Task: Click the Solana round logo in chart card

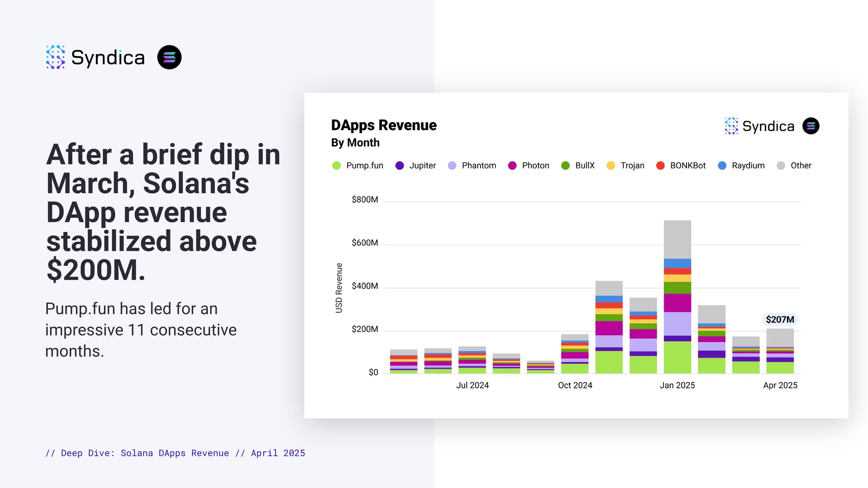Action: [x=811, y=126]
